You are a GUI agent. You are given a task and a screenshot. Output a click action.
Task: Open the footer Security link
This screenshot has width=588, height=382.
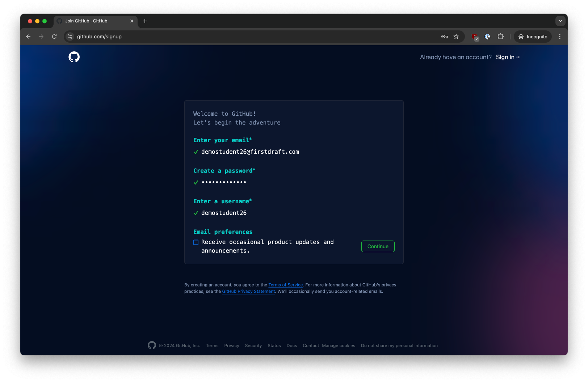[x=253, y=346]
